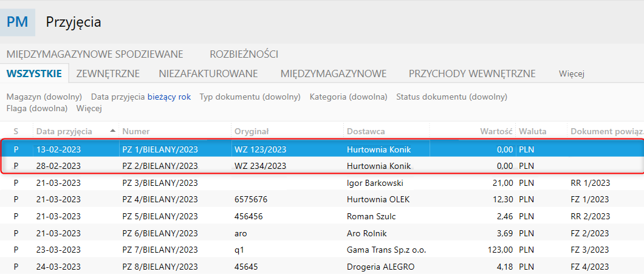Select row PZ 6/BIELANY/2023
644x280 pixels.
(x=322, y=233)
